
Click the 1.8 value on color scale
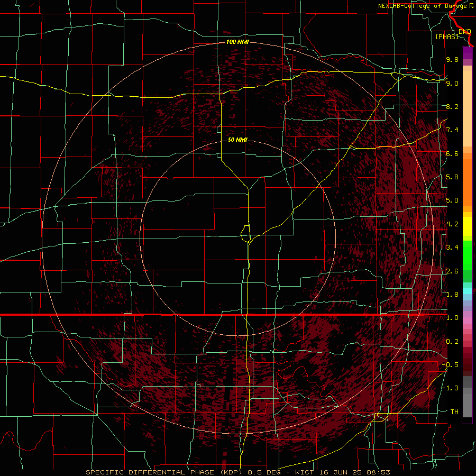tap(452, 295)
